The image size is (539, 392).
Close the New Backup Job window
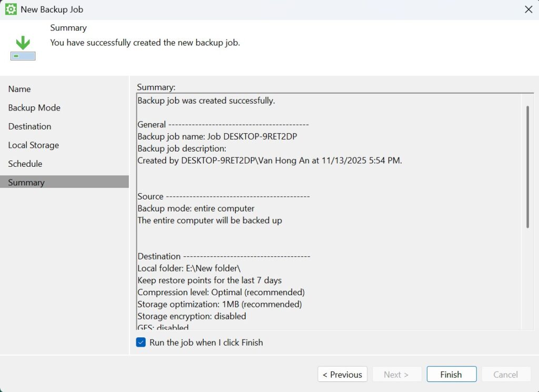(528, 9)
